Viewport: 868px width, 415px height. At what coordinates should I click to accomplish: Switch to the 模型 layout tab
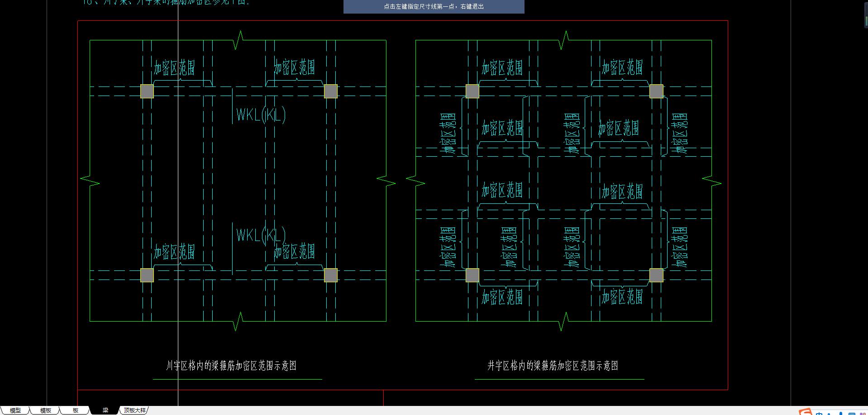click(x=15, y=410)
